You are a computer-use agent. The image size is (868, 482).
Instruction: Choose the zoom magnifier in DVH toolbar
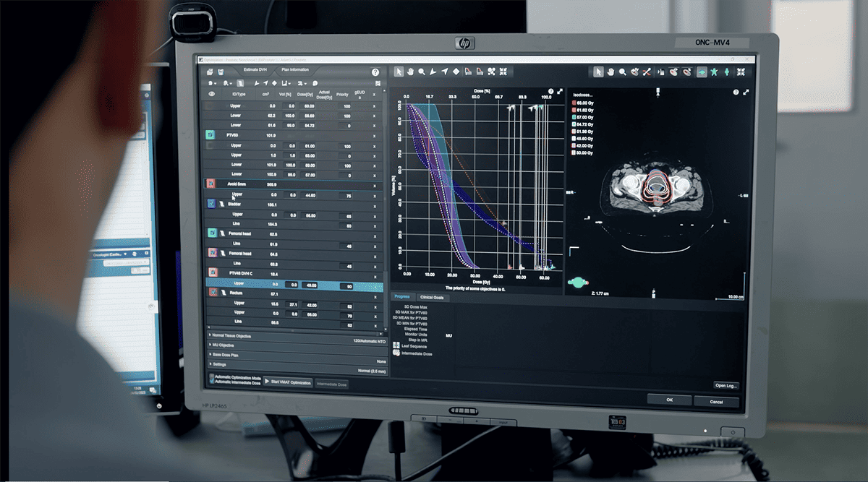point(422,72)
